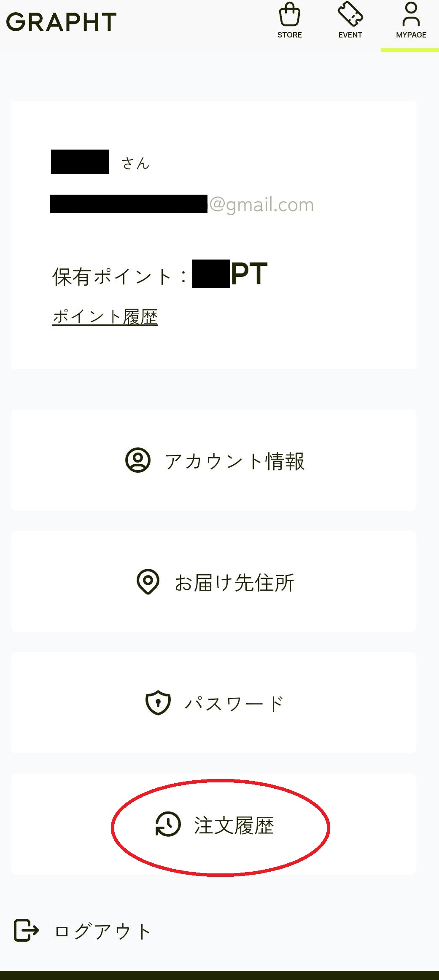The height and width of the screenshot is (980, 439).
Task: Click the logout arrow icon
Action: pyautogui.click(x=27, y=930)
